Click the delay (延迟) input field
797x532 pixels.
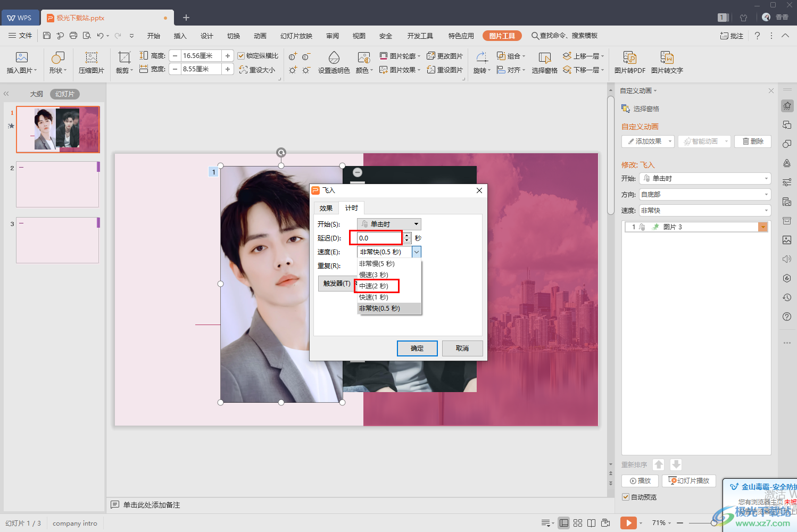(x=379, y=238)
